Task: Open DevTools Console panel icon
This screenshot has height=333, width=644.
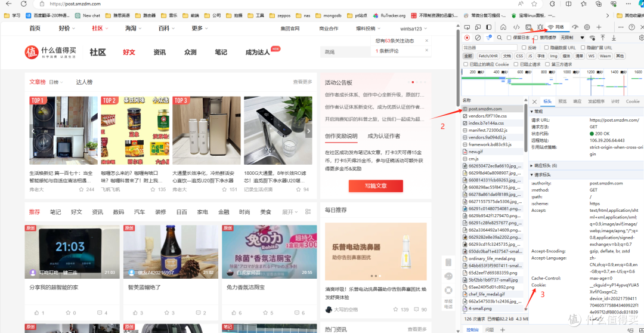Action: 528,27
